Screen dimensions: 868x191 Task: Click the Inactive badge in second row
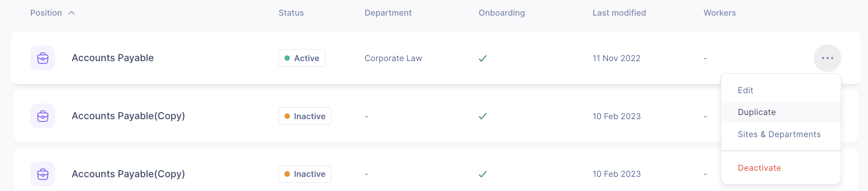tap(305, 116)
